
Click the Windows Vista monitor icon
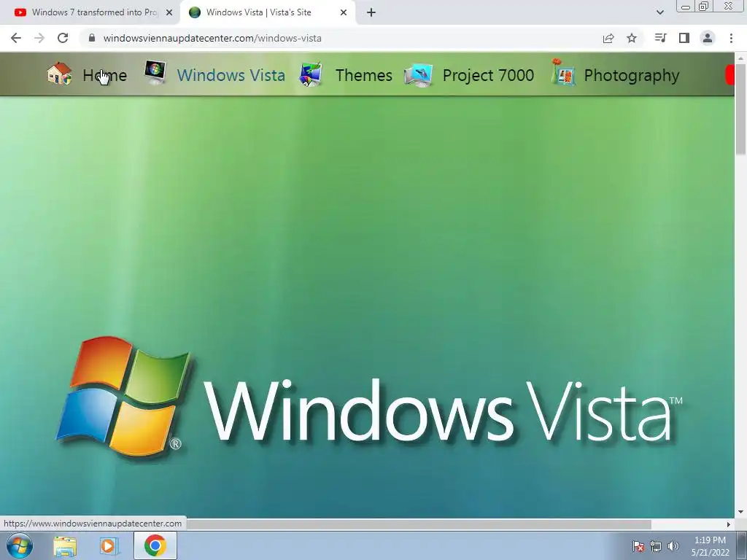point(155,73)
